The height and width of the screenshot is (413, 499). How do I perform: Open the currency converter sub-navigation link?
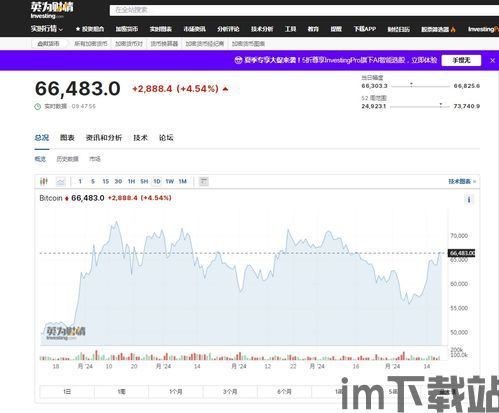point(164,44)
